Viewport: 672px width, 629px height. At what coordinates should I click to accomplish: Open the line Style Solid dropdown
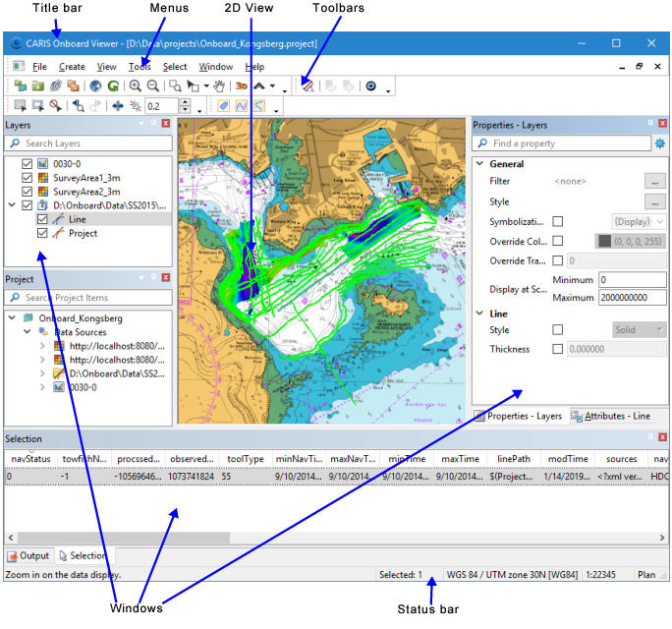point(639,330)
